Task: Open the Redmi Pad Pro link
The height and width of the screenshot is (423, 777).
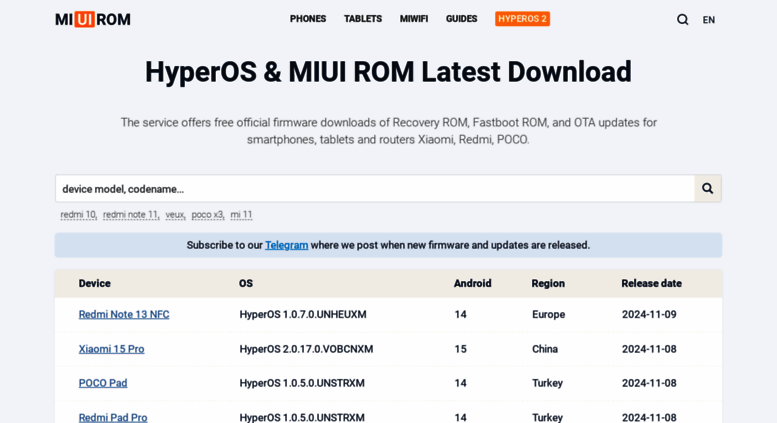Action: [x=113, y=418]
